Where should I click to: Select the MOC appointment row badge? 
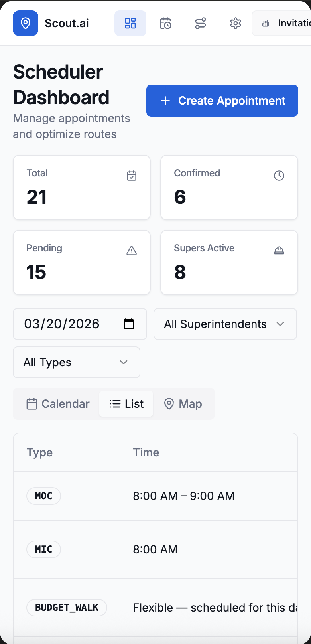pos(43,496)
